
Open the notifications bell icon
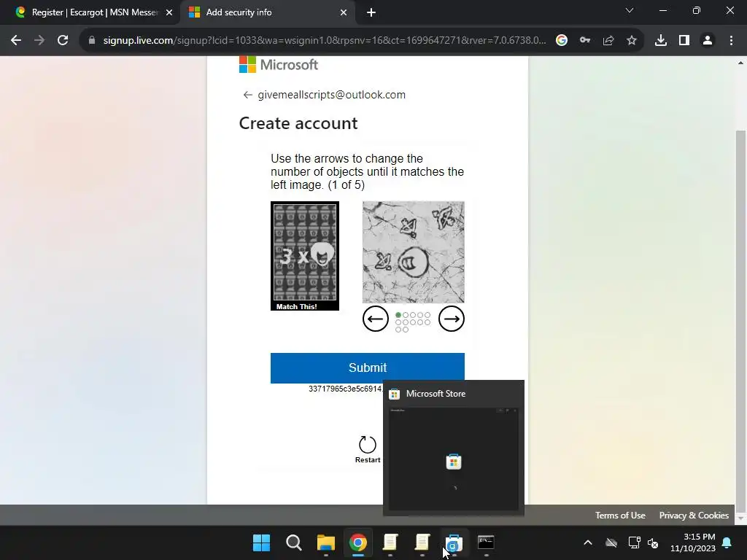pyautogui.click(x=727, y=542)
